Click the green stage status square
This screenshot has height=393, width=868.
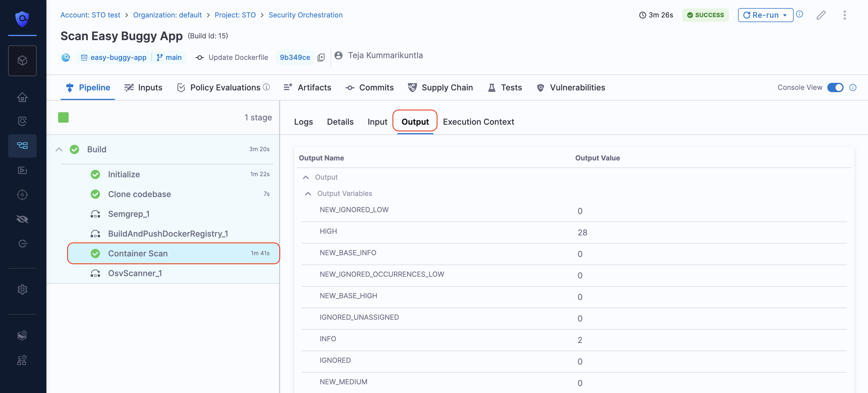63,117
